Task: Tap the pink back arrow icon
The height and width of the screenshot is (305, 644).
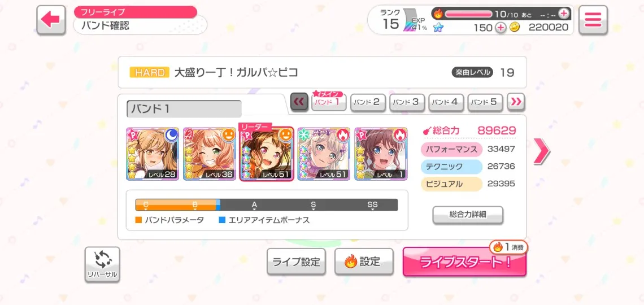Action: point(51,20)
